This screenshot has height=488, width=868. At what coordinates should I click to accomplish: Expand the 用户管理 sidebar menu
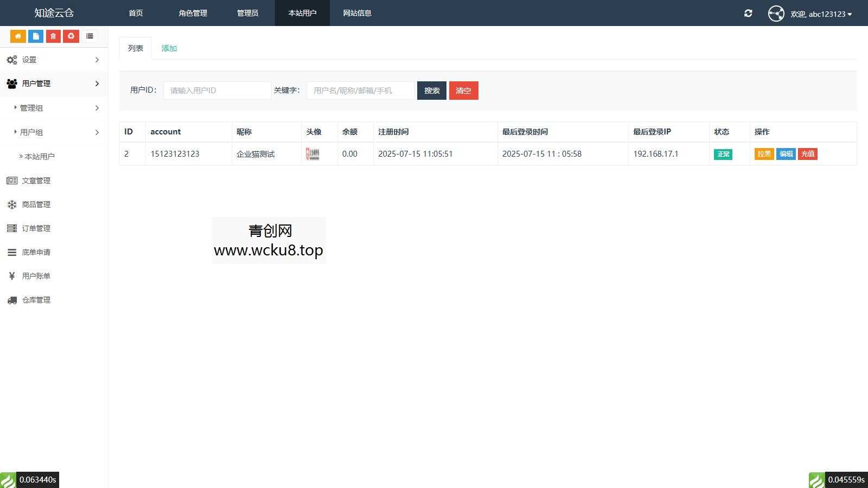point(36,84)
